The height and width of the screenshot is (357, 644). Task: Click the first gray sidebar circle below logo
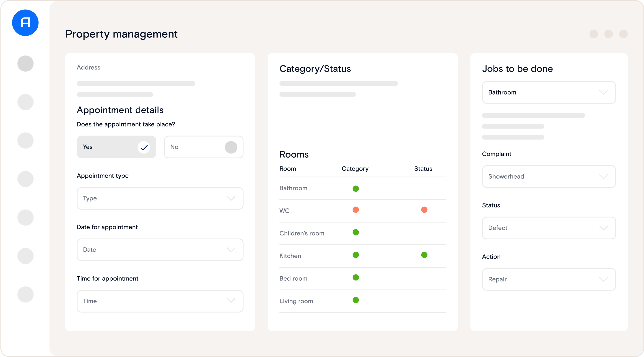tap(25, 63)
